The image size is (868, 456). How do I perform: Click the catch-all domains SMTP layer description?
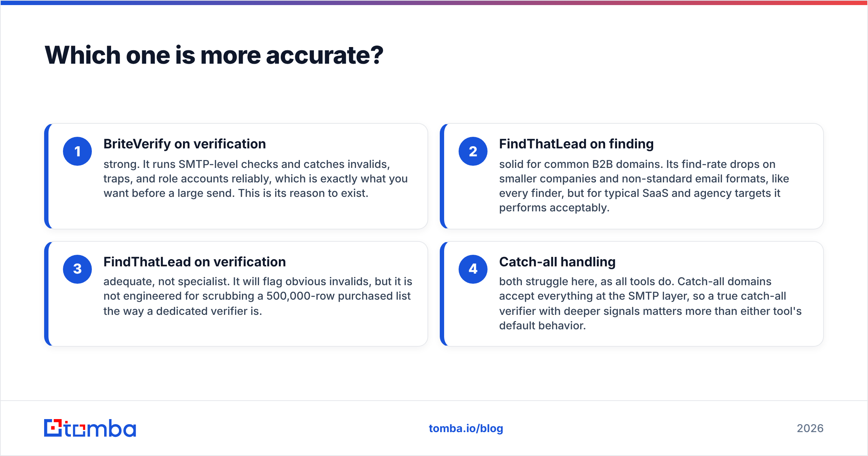click(x=650, y=303)
